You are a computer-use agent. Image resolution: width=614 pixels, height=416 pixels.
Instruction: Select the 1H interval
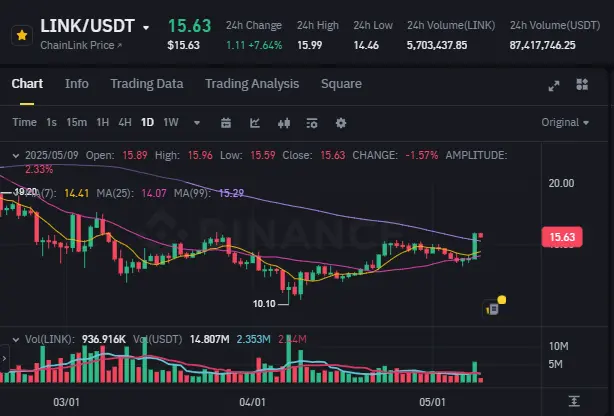coord(103,122)
